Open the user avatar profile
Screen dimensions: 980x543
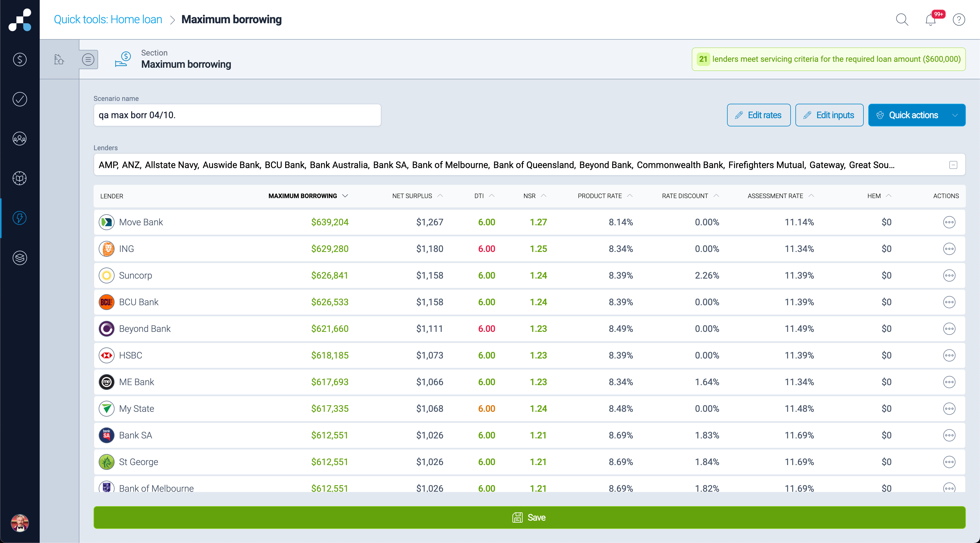click(20, 523)
